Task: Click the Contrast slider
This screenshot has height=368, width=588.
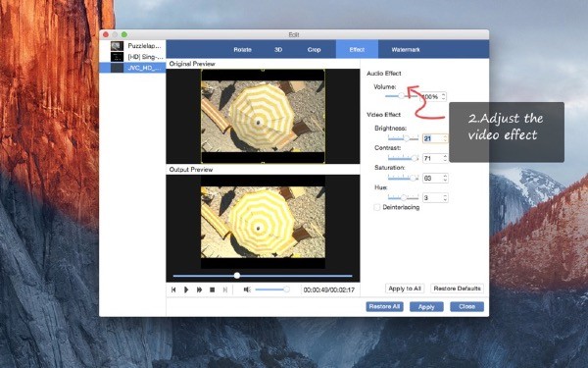Action: pos(403,158)
